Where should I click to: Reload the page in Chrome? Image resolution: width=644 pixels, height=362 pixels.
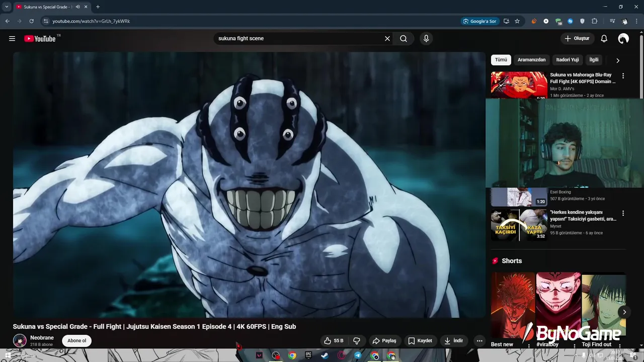31,21
